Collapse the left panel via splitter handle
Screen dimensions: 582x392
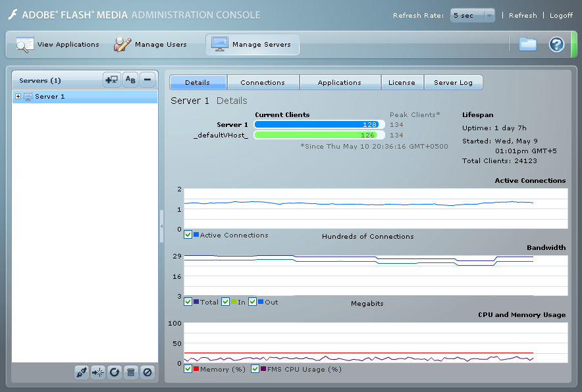tap(161, 227)
